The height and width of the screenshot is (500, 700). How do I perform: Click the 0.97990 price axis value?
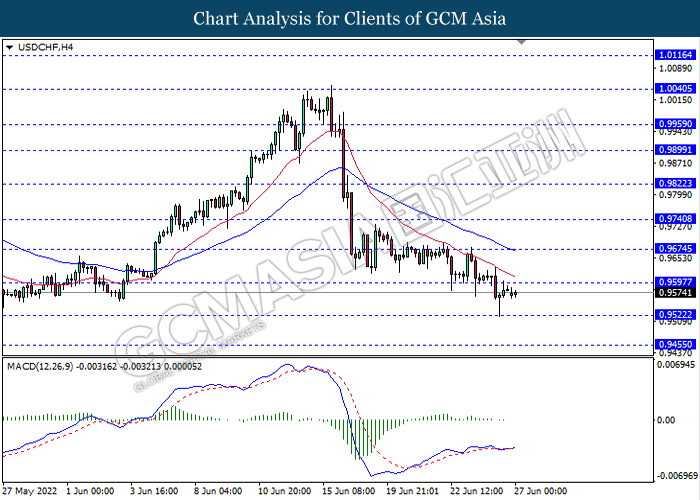(x=676, y=195)
